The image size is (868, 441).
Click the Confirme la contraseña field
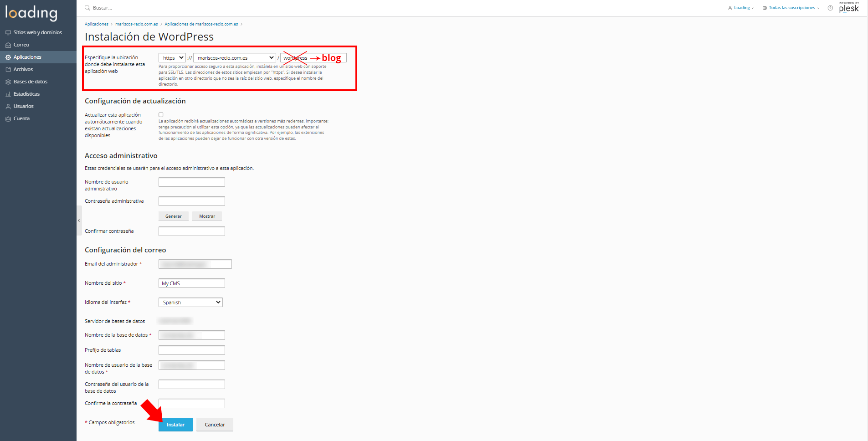(192, 404)
